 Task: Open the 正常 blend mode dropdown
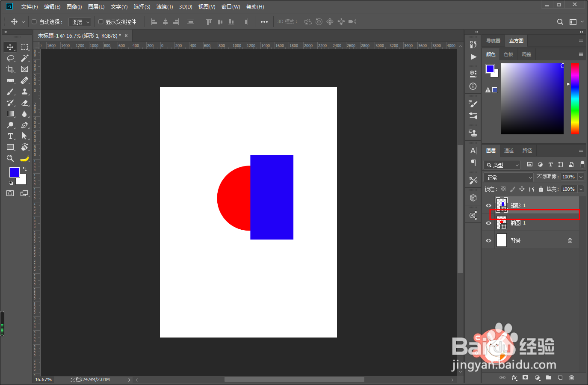pos(508,177)
